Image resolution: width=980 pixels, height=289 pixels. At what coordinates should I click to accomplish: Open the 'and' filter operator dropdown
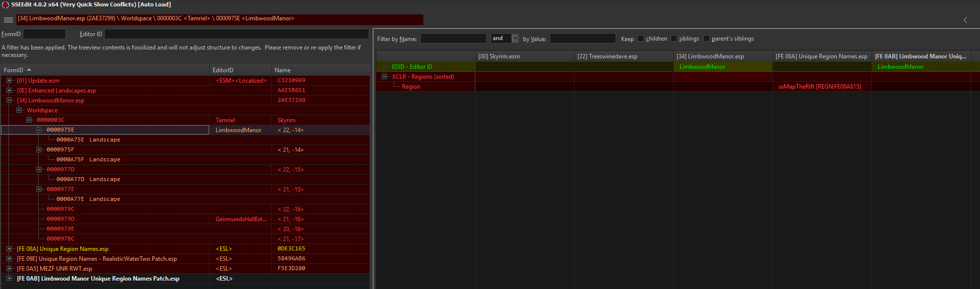pyautogui.click(x=515, y=39)
